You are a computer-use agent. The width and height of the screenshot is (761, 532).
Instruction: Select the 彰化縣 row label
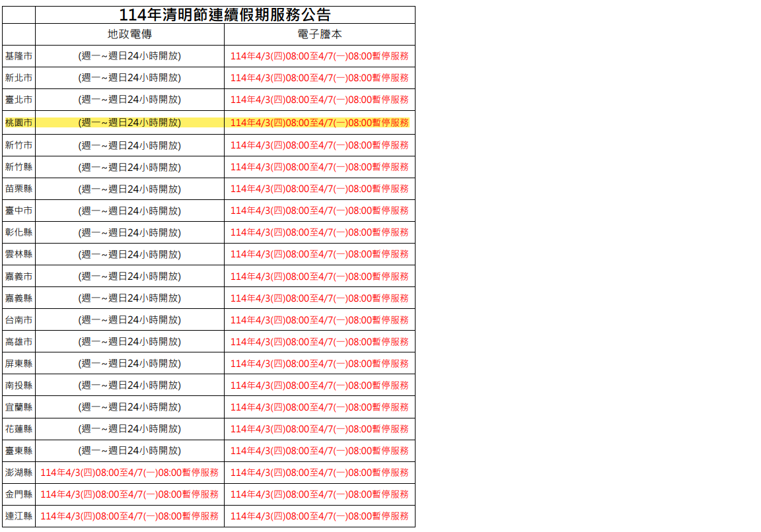[19, 233]
